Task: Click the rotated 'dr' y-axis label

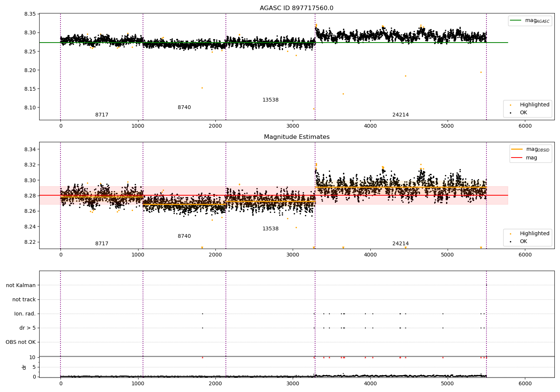Action: point(24,367)
